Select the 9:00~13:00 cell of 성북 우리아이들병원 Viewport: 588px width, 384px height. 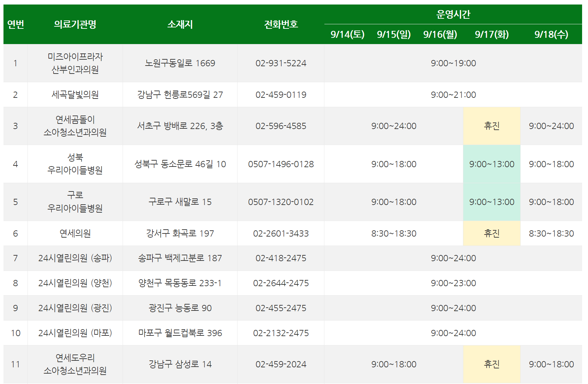(x=491, y=164)
